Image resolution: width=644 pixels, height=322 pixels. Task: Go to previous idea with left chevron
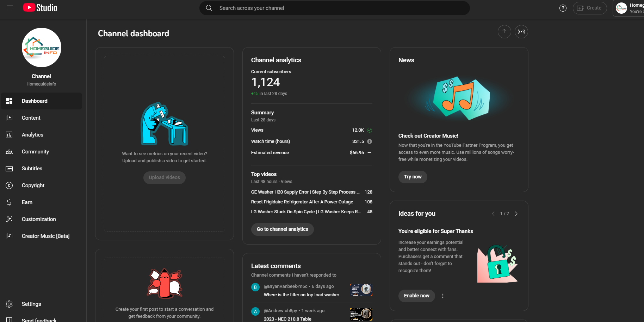point(493,214)
